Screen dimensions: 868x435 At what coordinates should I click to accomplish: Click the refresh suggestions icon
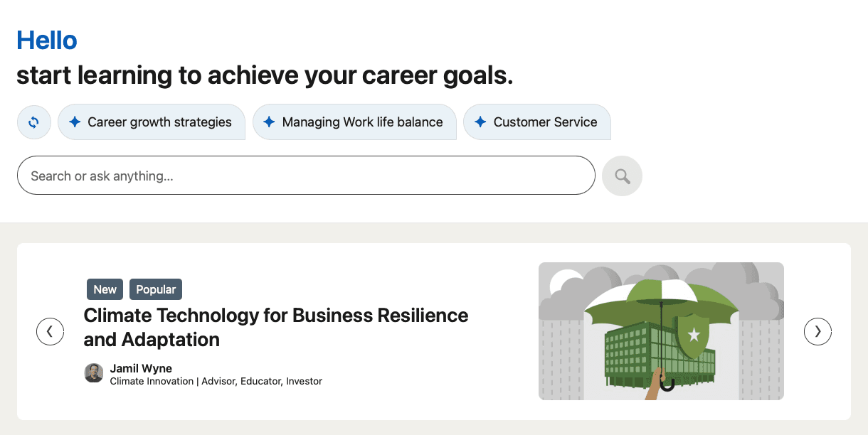[33, 122]
